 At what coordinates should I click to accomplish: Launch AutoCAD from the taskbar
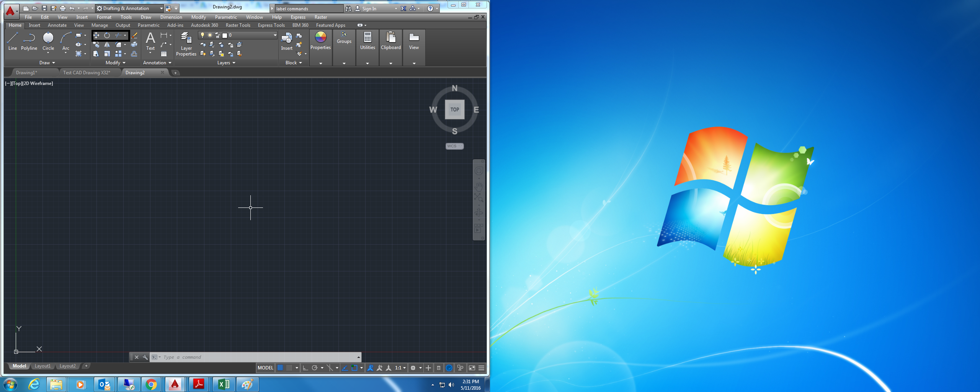point(175,384)
